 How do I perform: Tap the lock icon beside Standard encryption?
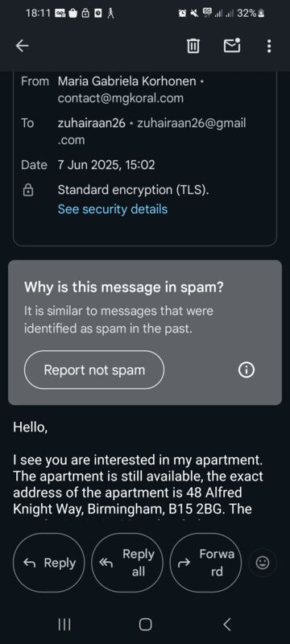point(27,190)
